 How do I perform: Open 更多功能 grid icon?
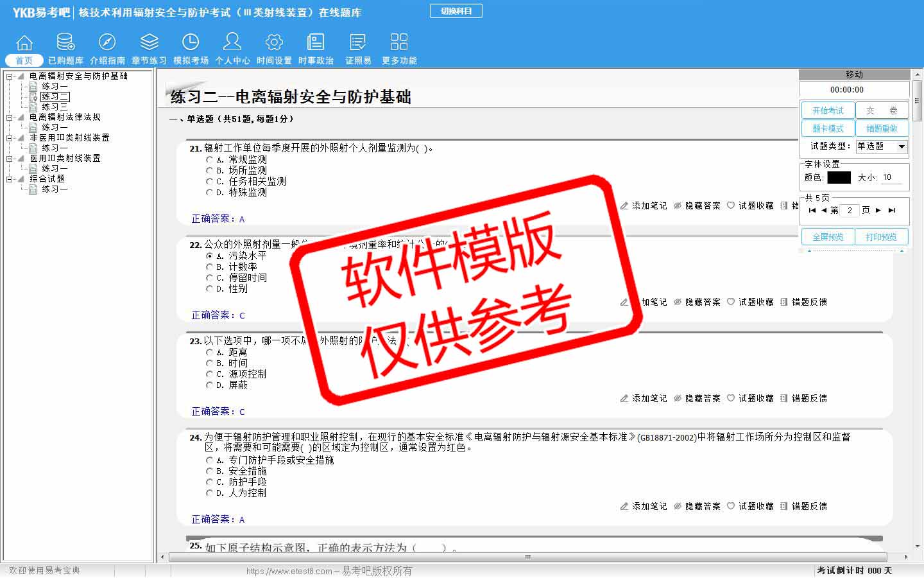coord(399,43)
